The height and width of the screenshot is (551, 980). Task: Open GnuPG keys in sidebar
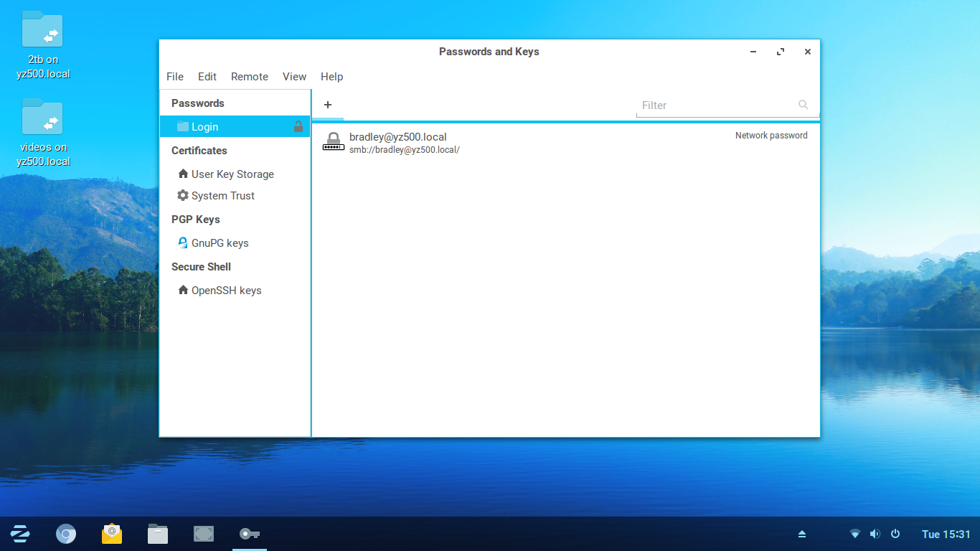click(x=220, y=243)
